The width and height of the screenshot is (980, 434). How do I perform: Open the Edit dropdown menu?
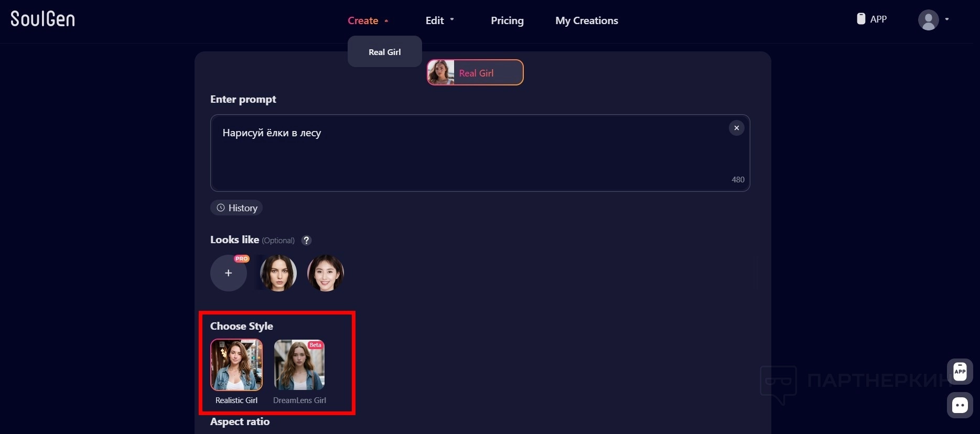pyautogui.click(x=439, y=20)
